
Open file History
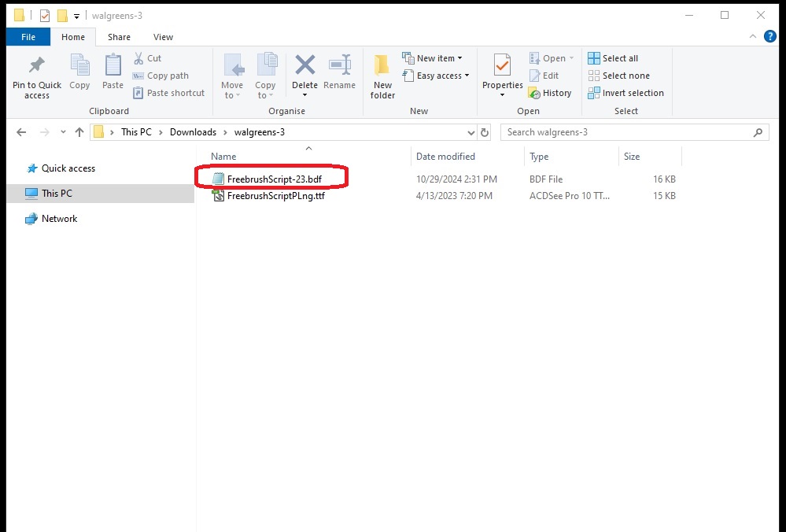tap(550, 93)
